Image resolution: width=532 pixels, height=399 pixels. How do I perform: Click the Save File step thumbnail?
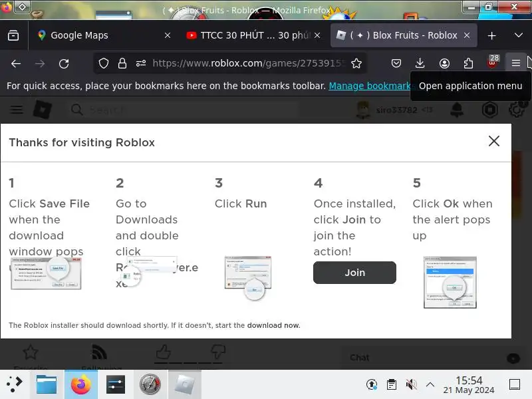coord(46,273)
